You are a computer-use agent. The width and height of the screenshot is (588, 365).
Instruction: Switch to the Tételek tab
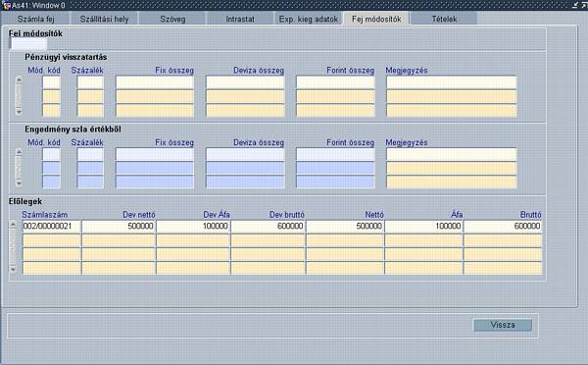tap(444, 19)
